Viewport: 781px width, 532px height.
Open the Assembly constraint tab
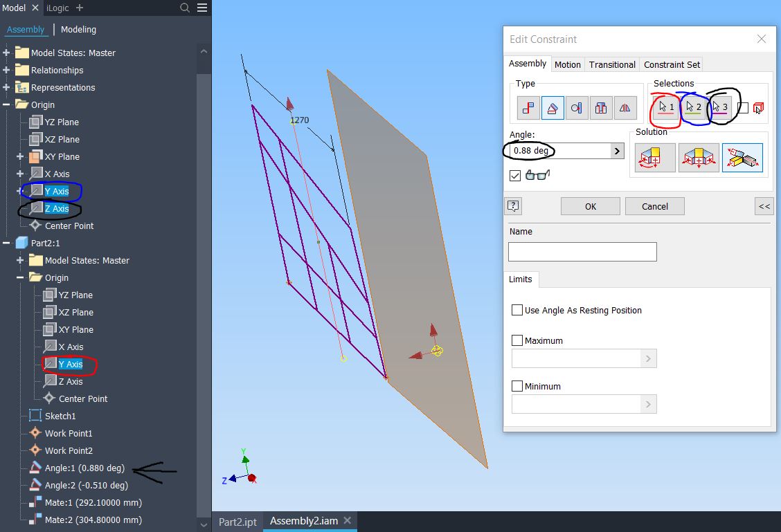(528, 64)
